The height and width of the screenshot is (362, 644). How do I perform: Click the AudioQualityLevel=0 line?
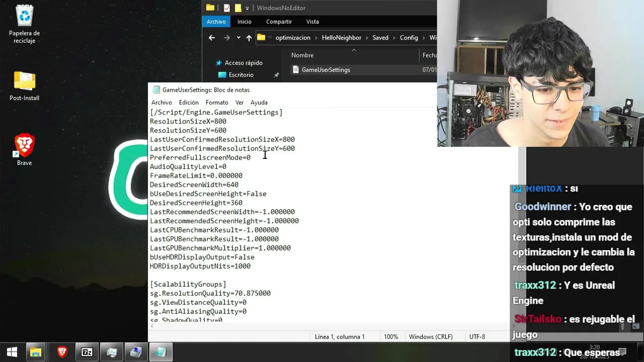[x=188, y=166]
